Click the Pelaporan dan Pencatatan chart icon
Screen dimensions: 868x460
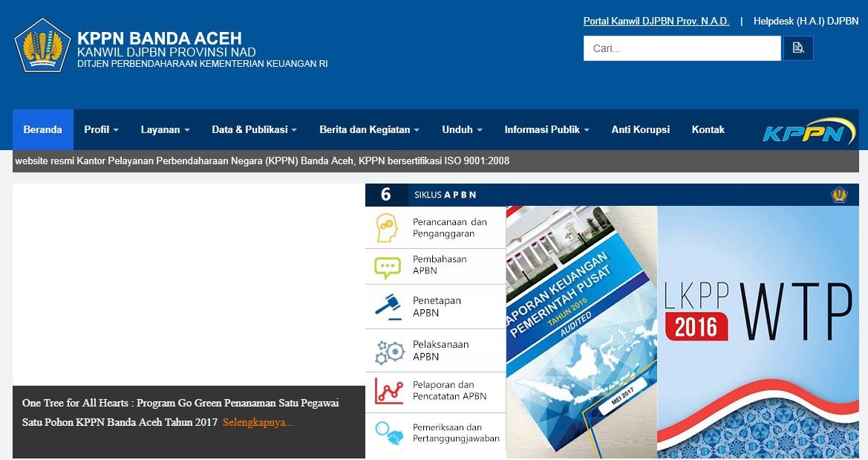[x=387, y=391]
